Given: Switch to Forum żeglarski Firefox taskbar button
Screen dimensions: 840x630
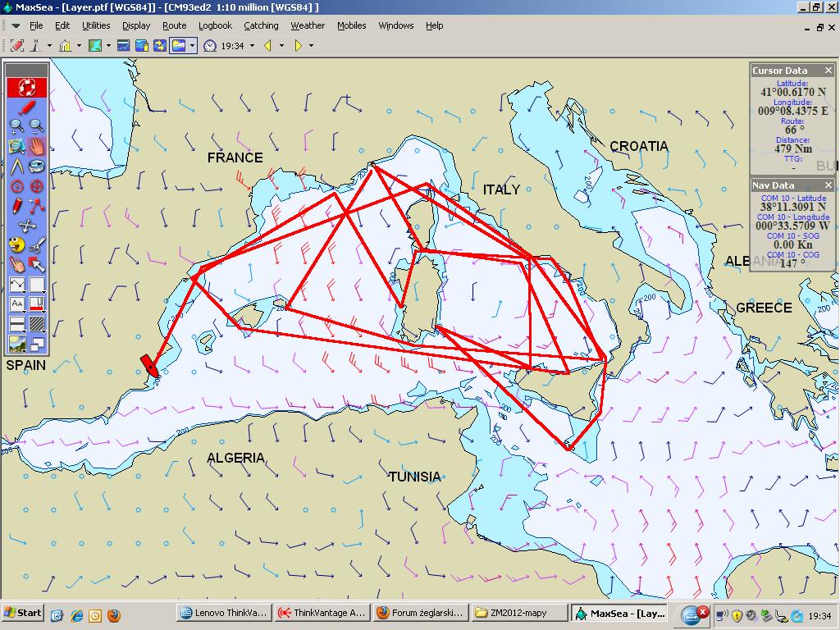Looking at the screenshot, I should point(421,614).
